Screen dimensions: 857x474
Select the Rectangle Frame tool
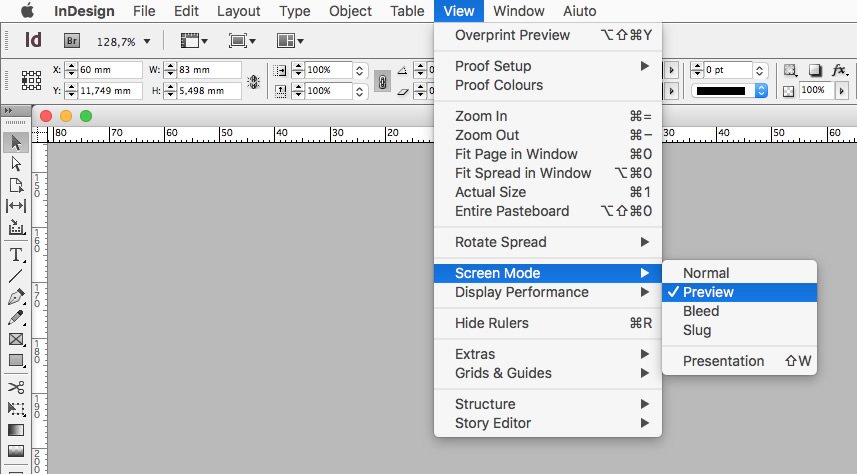click(16, 339)
